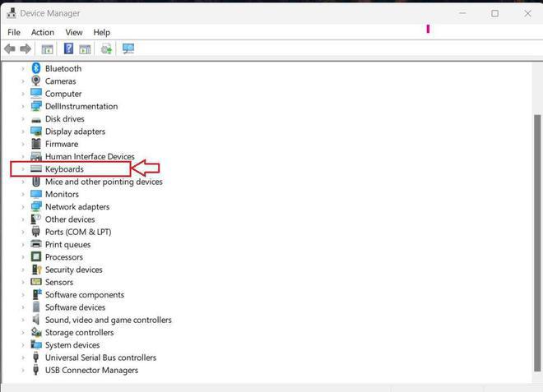Screen dimensions: 543x392
Task: Select System devices label
Action: click(72, 345)
